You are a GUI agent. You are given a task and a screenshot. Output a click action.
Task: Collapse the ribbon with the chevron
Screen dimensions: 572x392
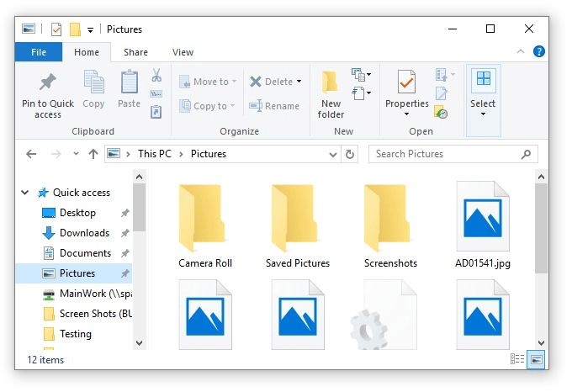pyautogui.click(x=521, y=51)
